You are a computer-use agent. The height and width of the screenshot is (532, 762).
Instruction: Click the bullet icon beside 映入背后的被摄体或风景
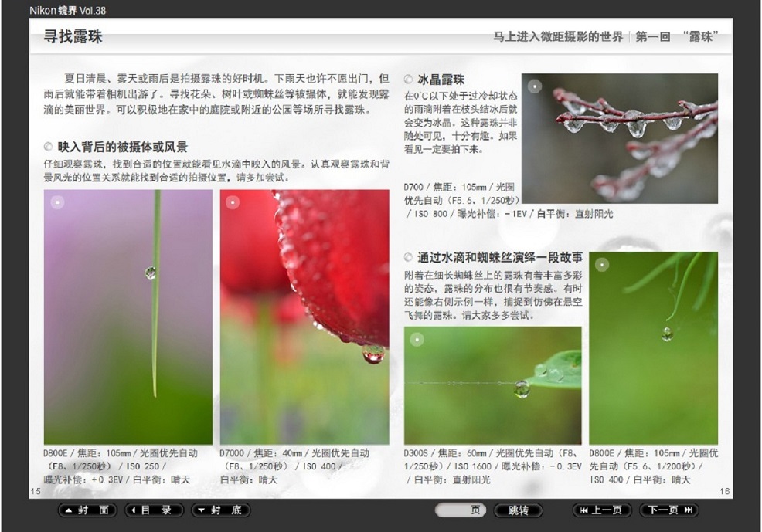[x=49, y=147]
